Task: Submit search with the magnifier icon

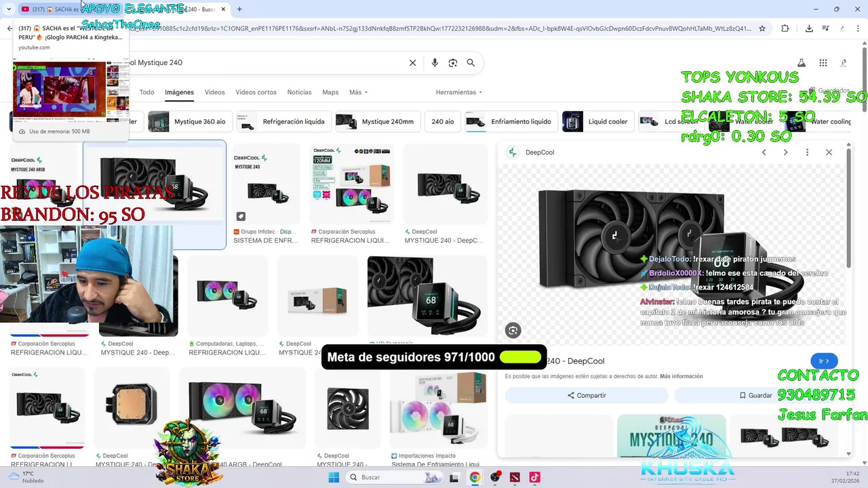Action: 471,62
